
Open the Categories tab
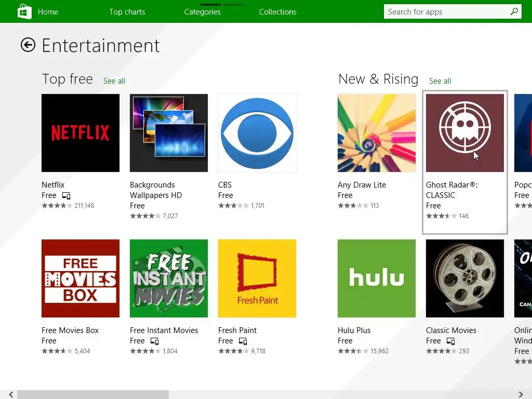[x=202, y=12]
